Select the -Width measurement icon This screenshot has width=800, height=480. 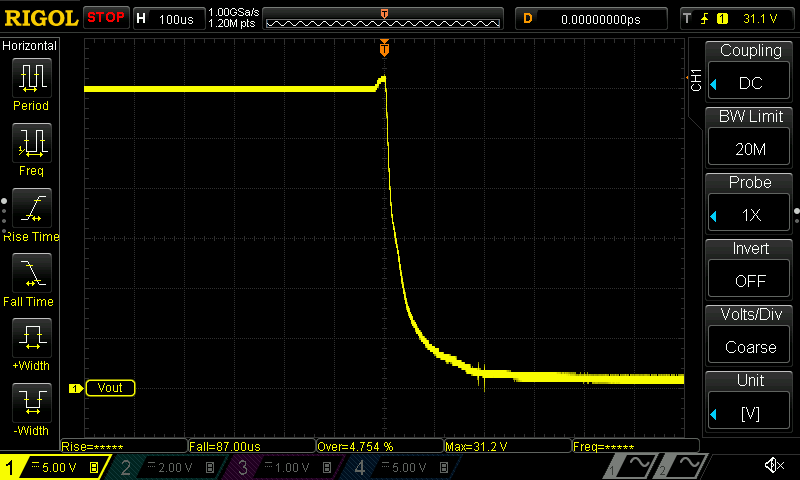tap(32, 402)
